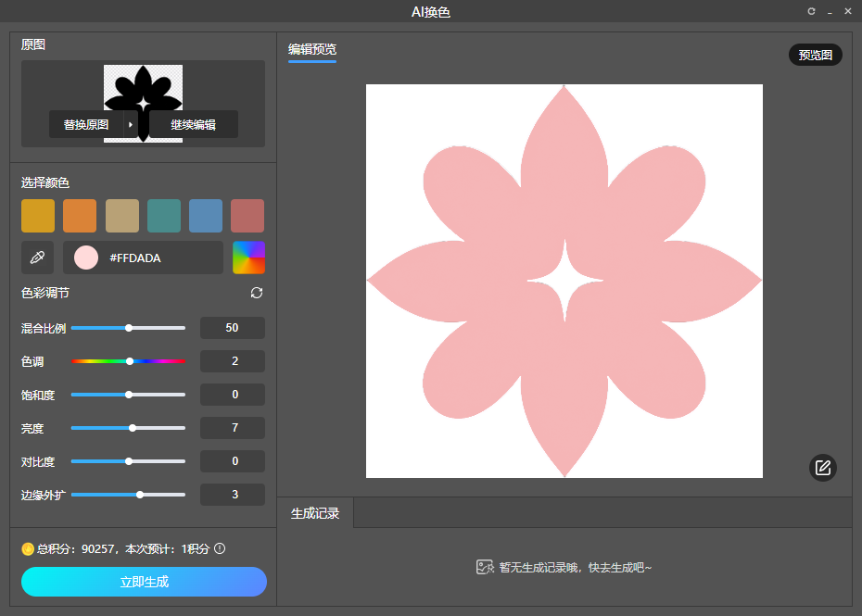This screenshot has width=862, height=616.
Task: Toggle the 预览图 button
Action: point(816,55)
